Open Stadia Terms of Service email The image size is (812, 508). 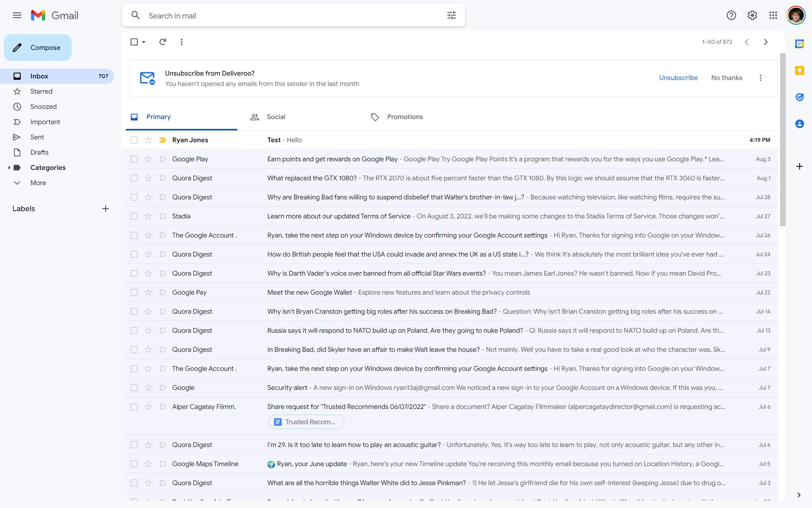[x=450, y=216]
